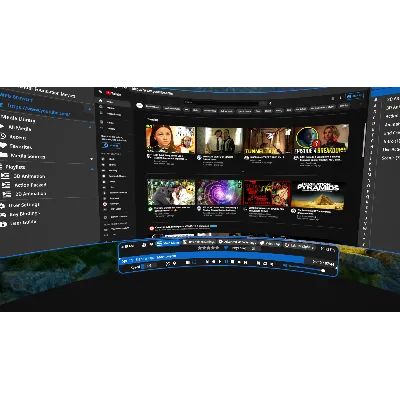
Task: Click the Play button in control bar
Action: click(220, 262)
